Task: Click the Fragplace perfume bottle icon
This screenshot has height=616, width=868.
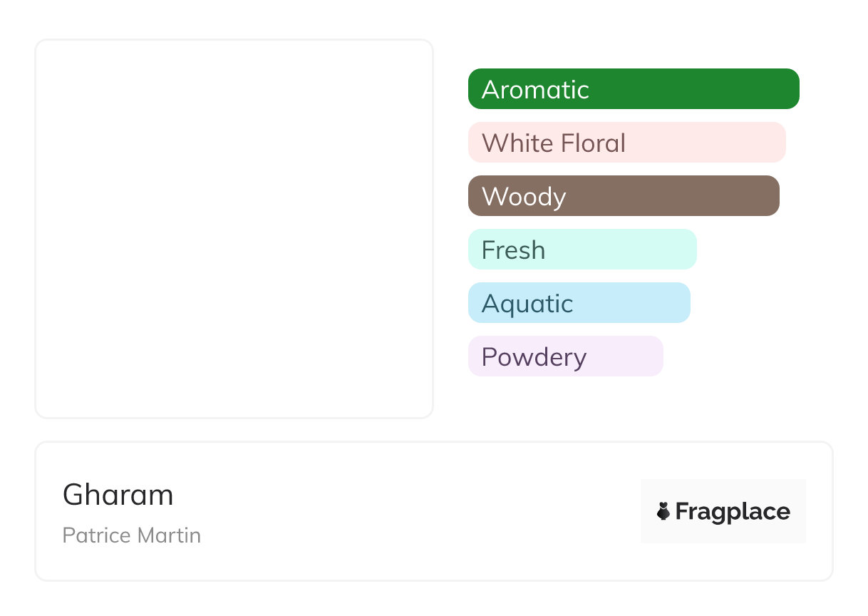Action: [x=663, y=511]
